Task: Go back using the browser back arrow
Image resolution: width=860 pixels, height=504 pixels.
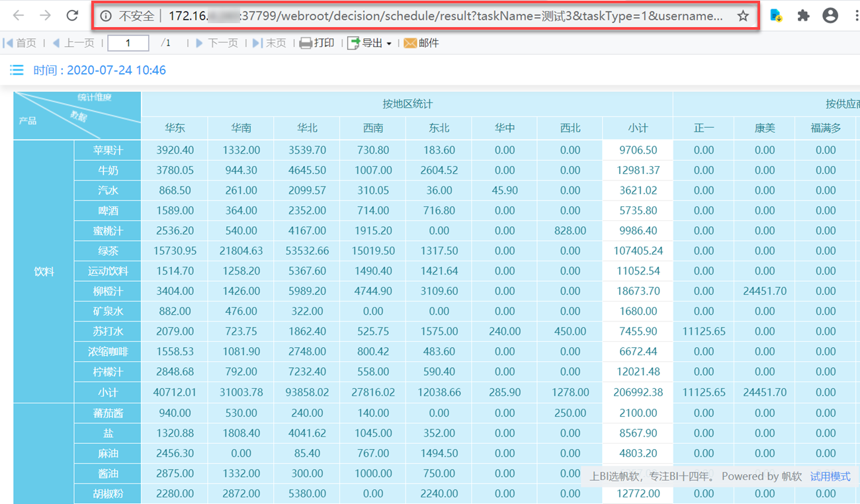Action: click(19, 15)
